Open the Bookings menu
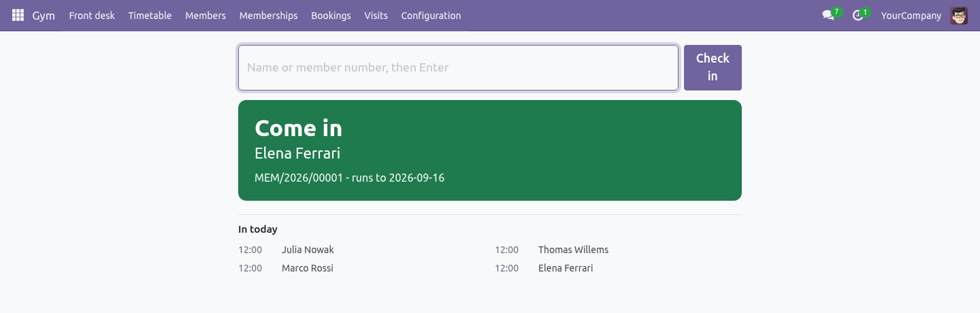980x313 pixels. coord(331,15)
